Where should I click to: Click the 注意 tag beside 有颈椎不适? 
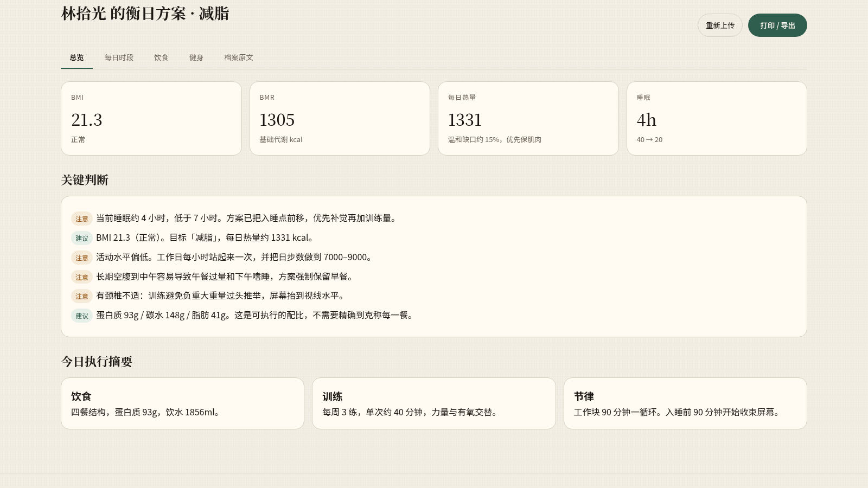pos(82,296)
